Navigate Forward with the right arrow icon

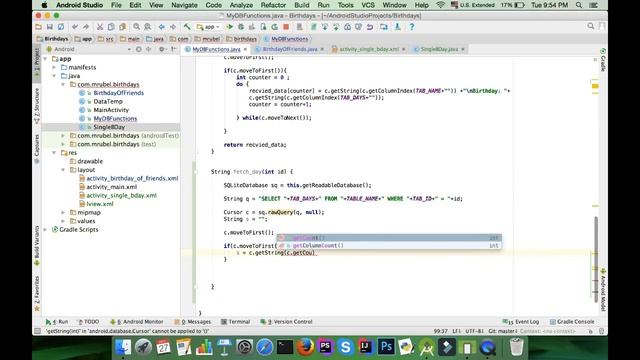pos(173,27)
